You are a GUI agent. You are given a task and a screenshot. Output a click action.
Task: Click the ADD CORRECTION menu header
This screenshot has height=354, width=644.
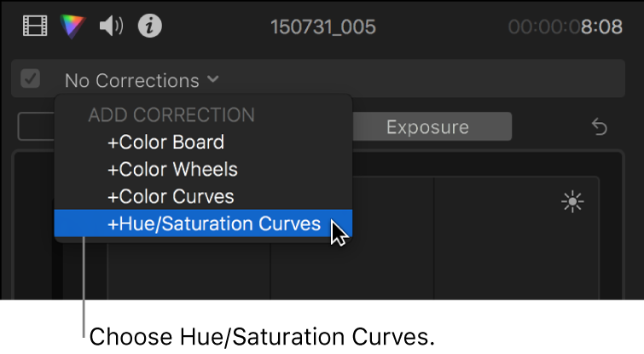pyautogui.click(x=171, y=115)
